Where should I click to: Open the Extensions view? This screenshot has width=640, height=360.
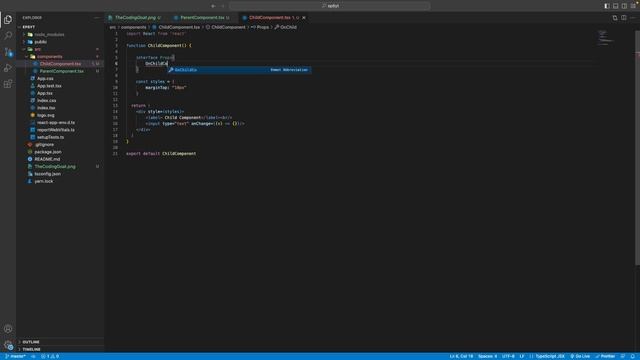(x=8, y=84)
